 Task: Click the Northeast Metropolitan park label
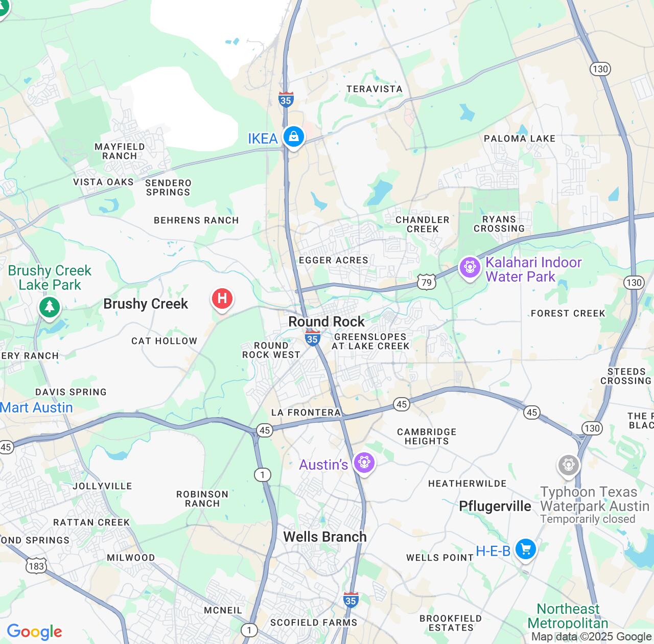click(568, 616)
